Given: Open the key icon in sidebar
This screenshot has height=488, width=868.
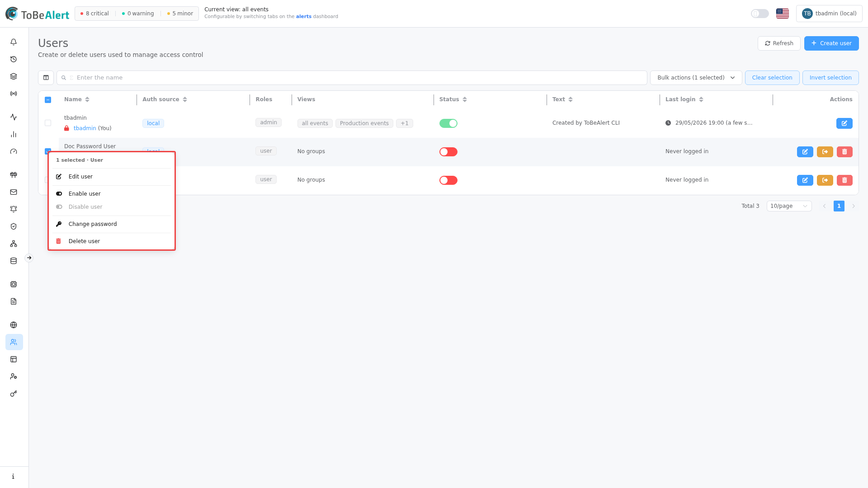Looking at the screenshot, I should pos(14,394).
